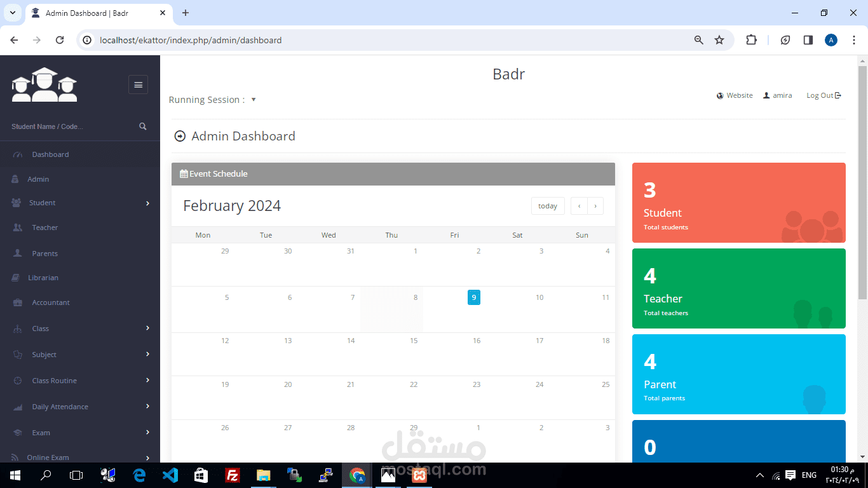The height and width of the screenshot is (488, 868).
Task: Go to next month on calendar
Action: [595, 206]
